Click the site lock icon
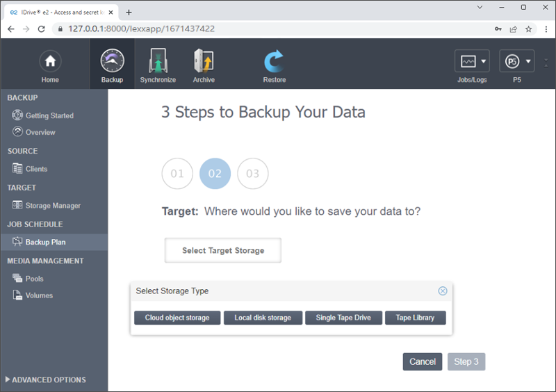 [60, 29]
